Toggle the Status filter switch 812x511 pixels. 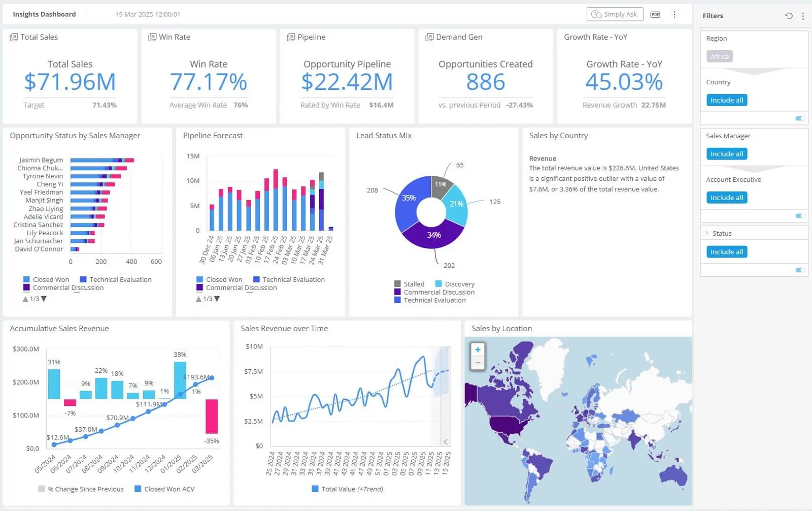[800, 270]
